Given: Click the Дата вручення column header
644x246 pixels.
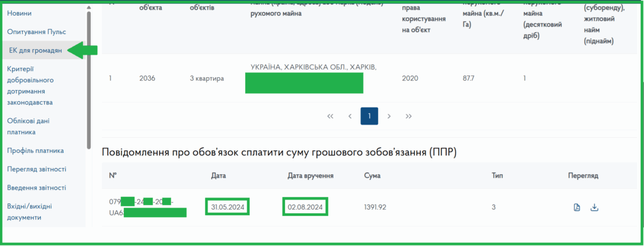Looking at the screenshot, I should coord(310,176).
